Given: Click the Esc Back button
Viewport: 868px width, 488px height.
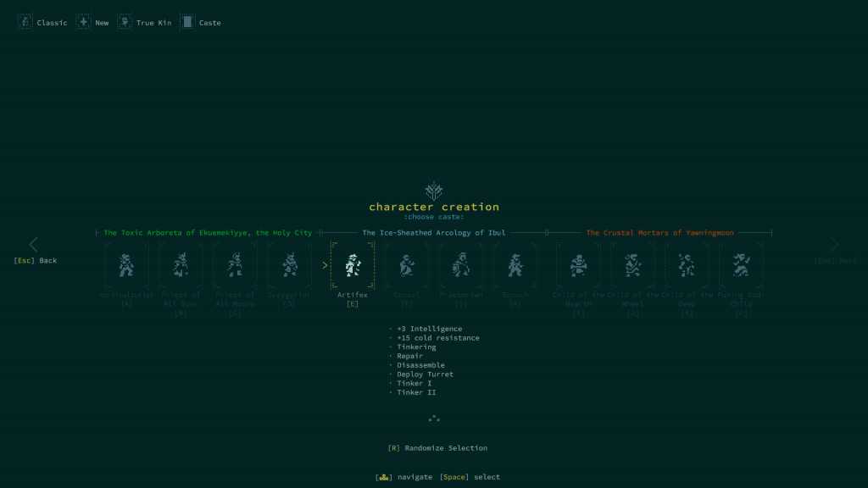Looking at the screenshot, I should (x=36, y=260).
